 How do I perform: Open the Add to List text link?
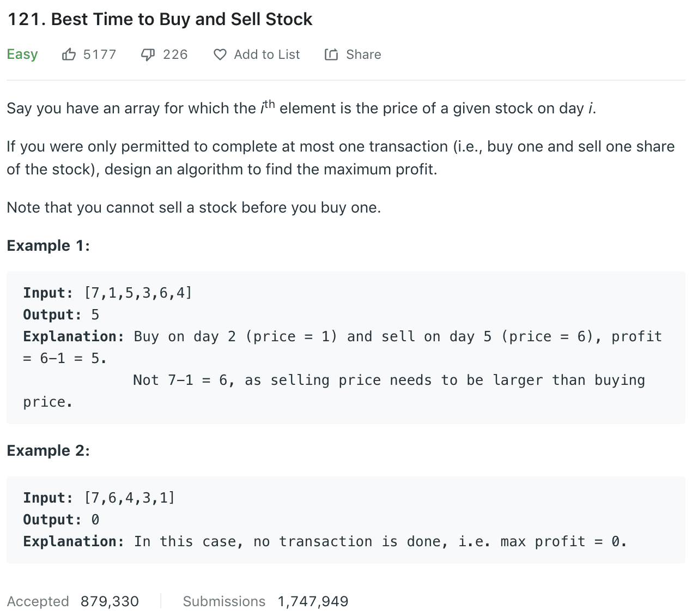pos(266,55)
